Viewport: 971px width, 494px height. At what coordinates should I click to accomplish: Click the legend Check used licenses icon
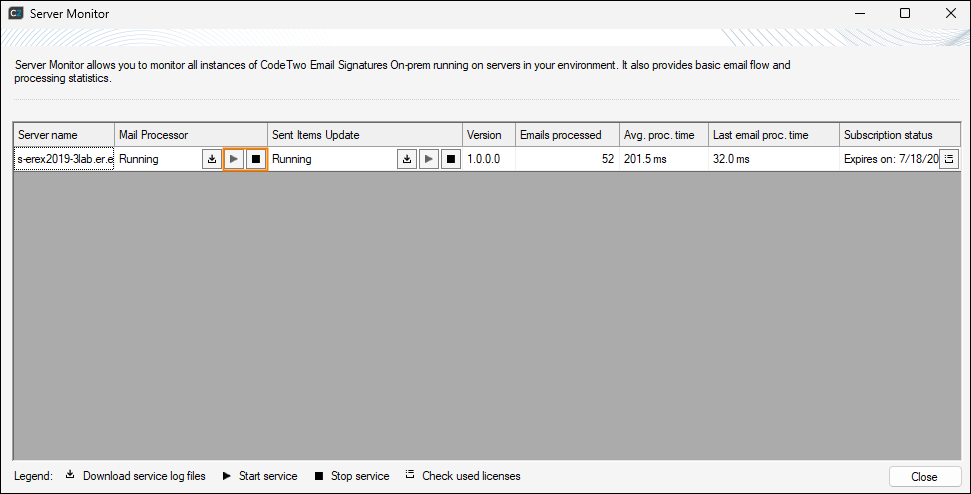coord(410,474)
